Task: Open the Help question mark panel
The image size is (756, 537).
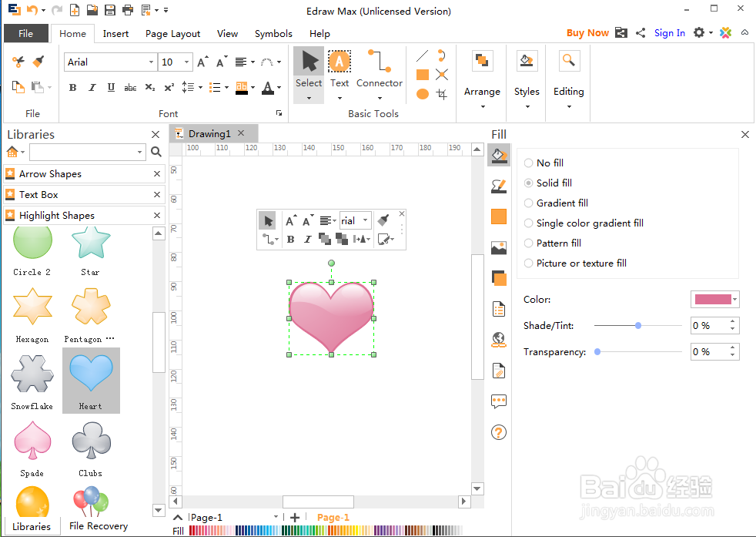Action: pyautogui.click(x=499, y=432)
